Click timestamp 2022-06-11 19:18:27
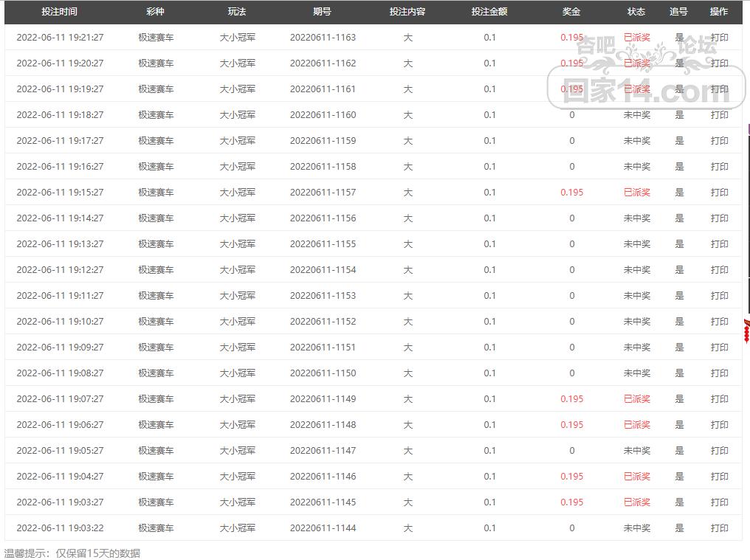The height and width of the screenshot is (560, 750). click(60, 115)
